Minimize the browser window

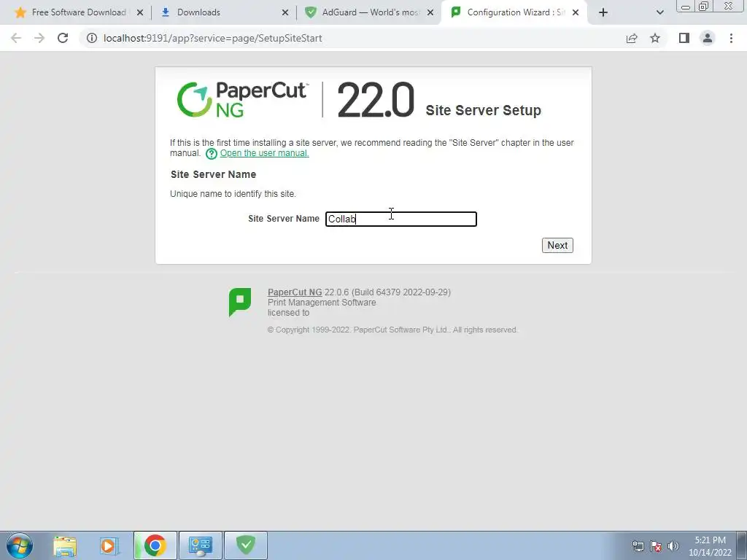tap(686, 7)
